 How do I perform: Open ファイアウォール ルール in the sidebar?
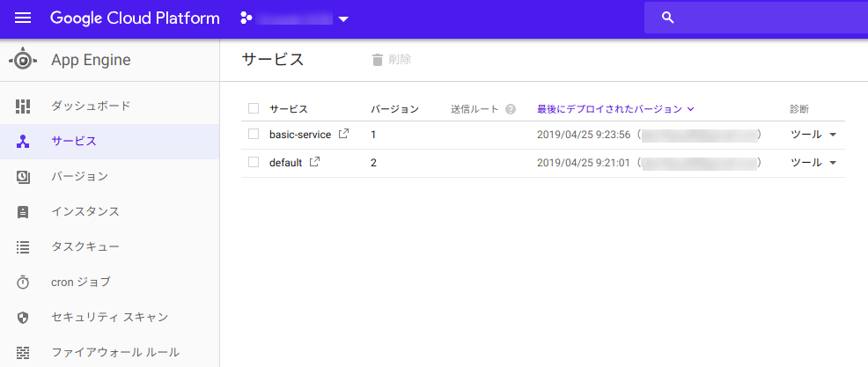115,352
